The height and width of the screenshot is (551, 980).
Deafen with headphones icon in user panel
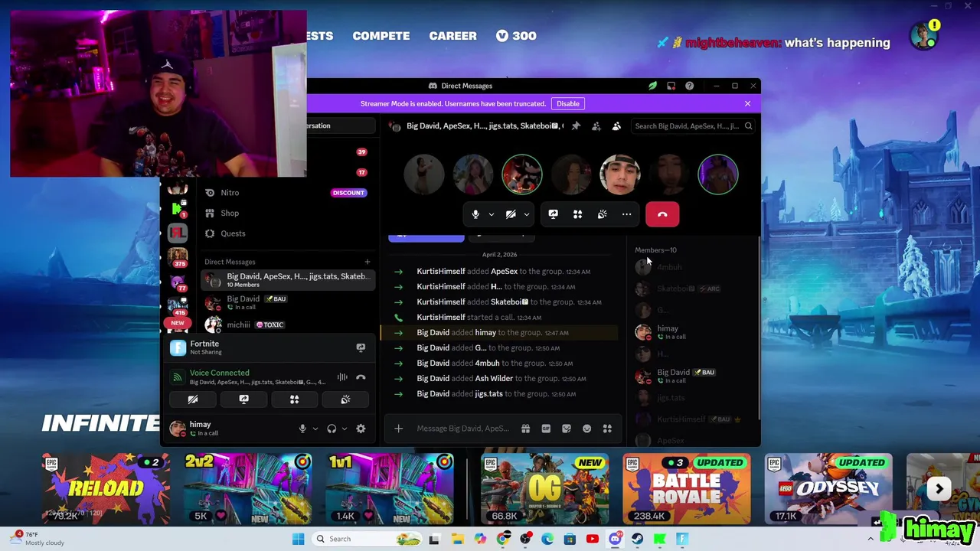click(332, 429)
